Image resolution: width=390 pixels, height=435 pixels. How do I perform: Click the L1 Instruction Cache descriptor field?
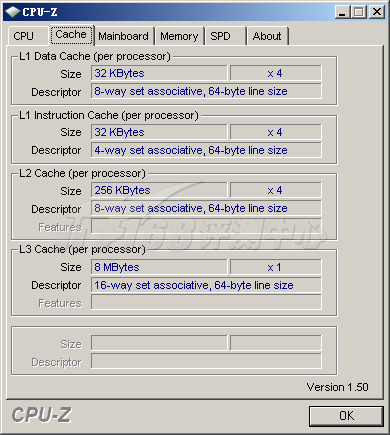[x=206, y=150]
